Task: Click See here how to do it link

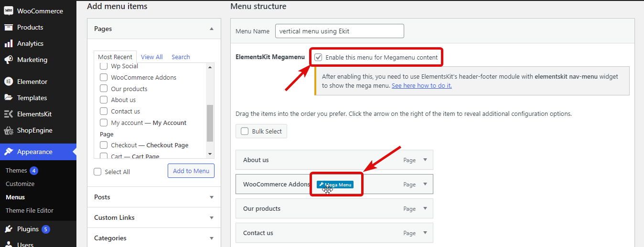Action: [x=421, y=86]
